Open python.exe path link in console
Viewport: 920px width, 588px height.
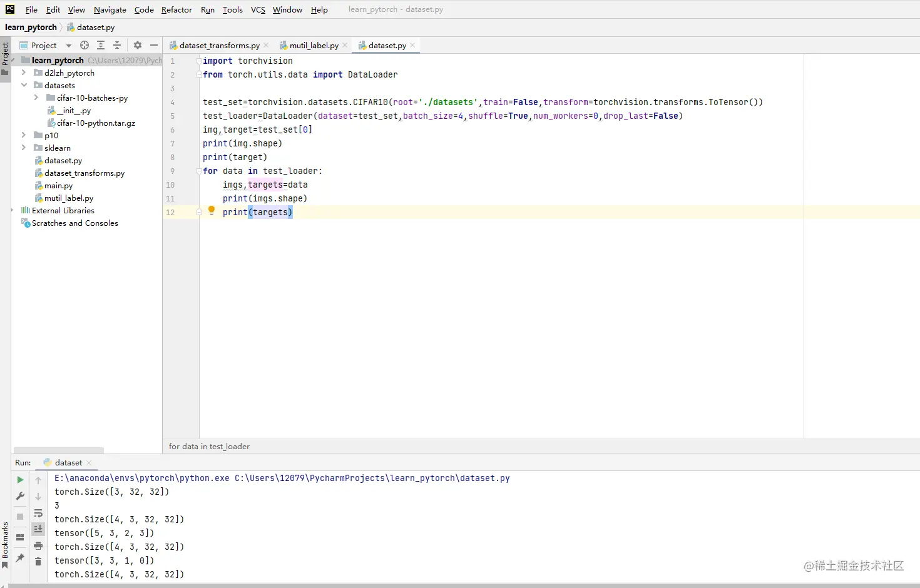tap(142, 478)
